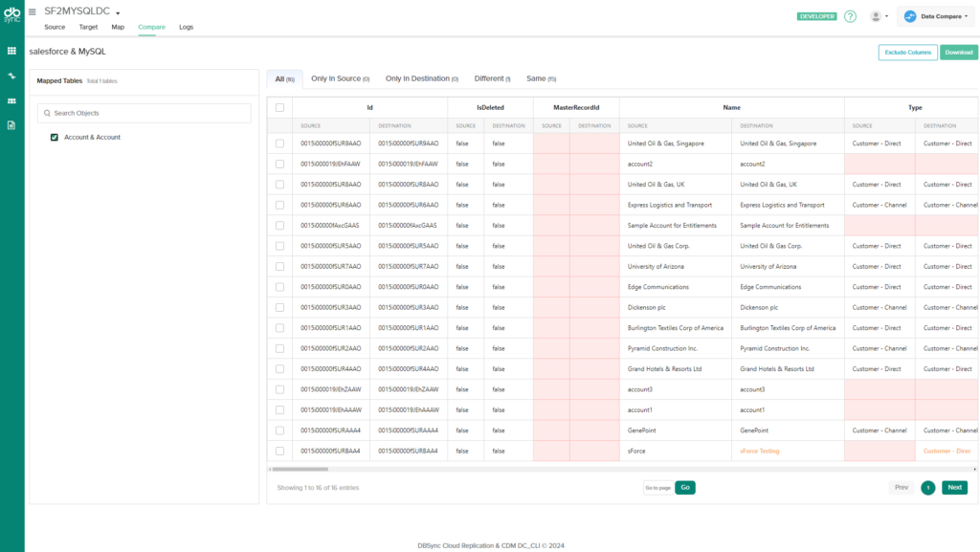The image size is (980, 552).
Task: Click the Id column header
Action: click(x=370, y=107)
